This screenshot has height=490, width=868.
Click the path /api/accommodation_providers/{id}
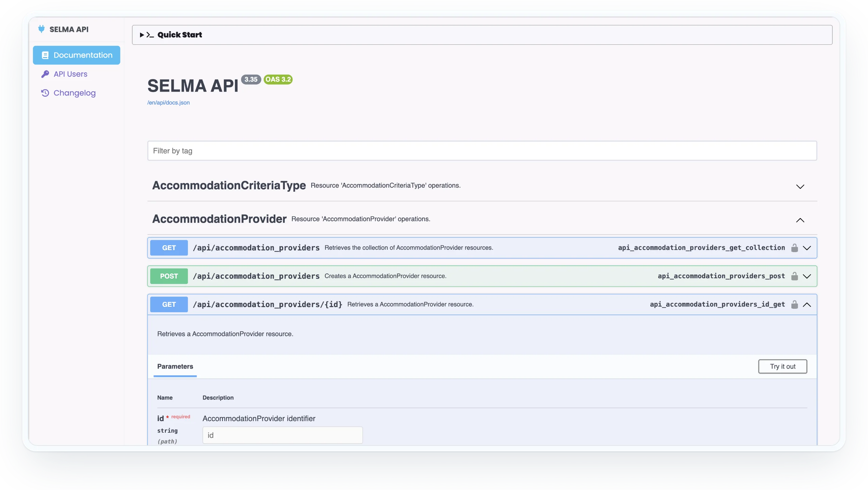pyautogui.click(x=268, y=305)
